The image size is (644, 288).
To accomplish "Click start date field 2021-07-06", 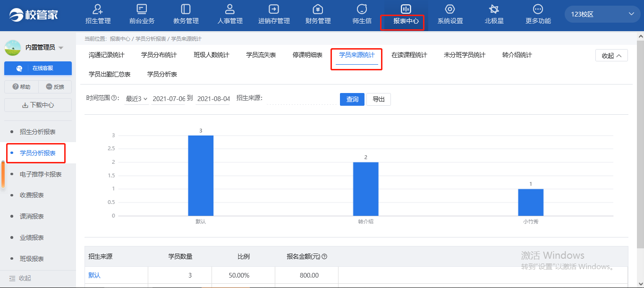I will 169,99.
